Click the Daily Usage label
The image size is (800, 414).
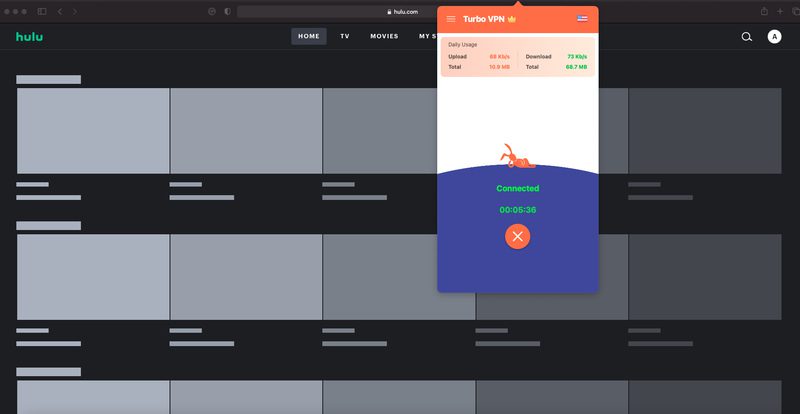pyautogui.click(x=463, y=45)
